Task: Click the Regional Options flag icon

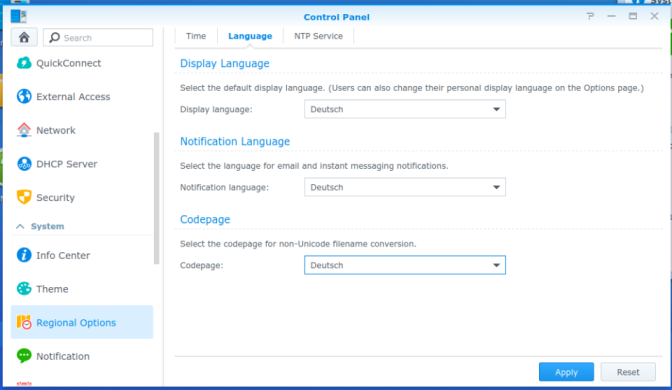Action: pyautogui.click(x=24, y=322)
